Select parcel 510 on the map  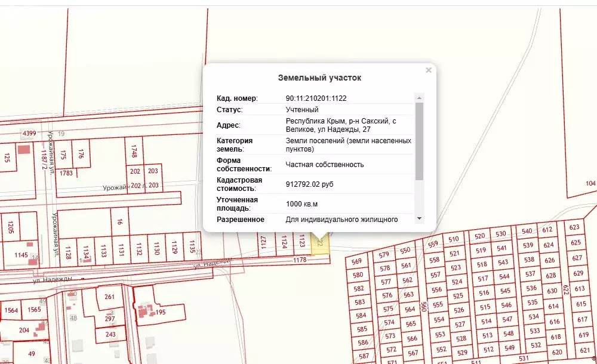pyautogui.click(x=454, y=239)
